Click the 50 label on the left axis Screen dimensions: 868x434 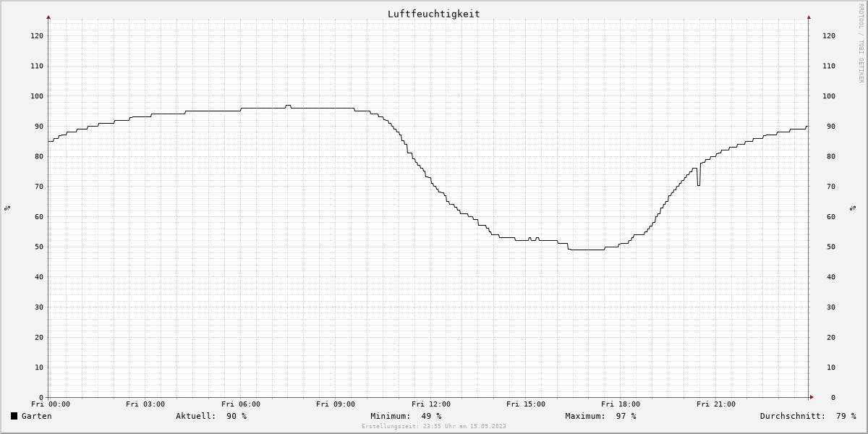pyautogui.click(x=39, y=247)
